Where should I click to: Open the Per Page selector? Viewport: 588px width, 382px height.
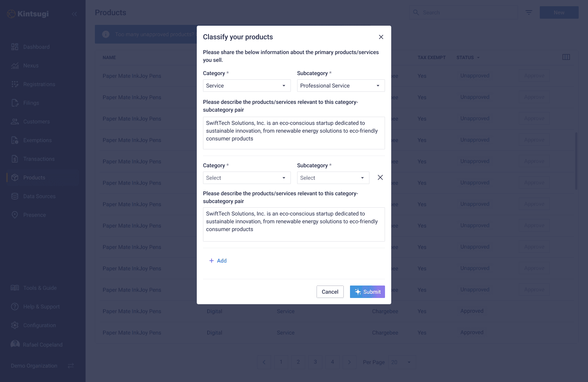(x=402, y=362)
